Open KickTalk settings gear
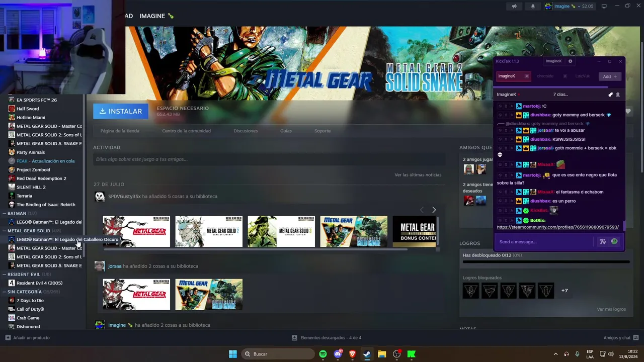Image resolution: width=644 pixels, height=362 pixels. pos(570,61)
